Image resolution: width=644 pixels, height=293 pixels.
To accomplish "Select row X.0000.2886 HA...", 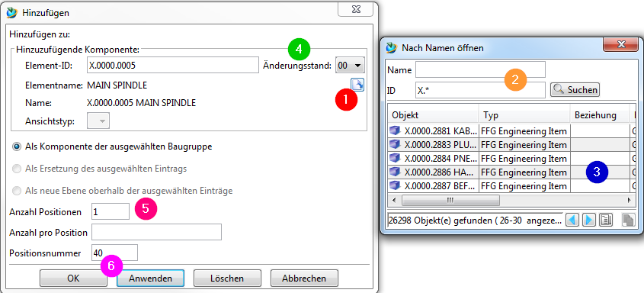I will (x=511, y=172).
